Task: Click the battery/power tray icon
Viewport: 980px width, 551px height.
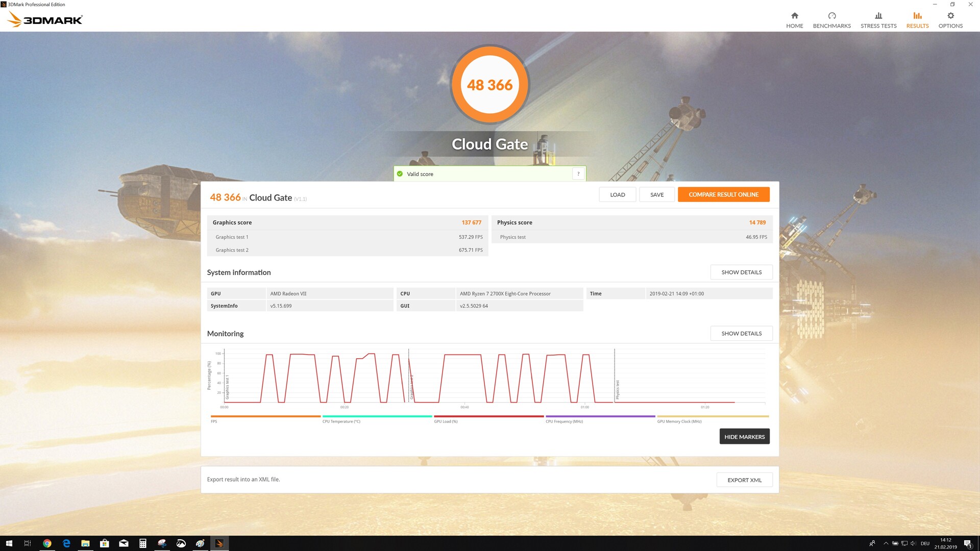Action: pyautogui.click(x=895, y=543)
